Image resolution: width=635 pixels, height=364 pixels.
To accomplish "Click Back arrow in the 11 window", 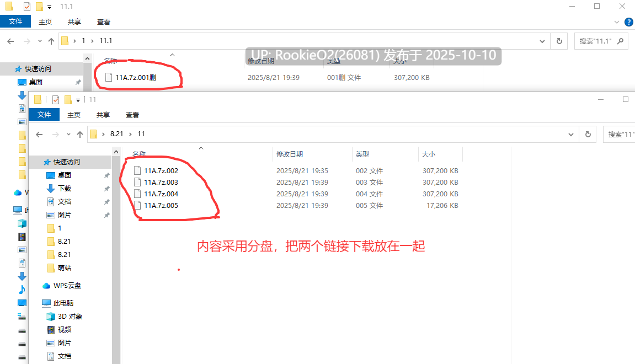I will 39,135.
